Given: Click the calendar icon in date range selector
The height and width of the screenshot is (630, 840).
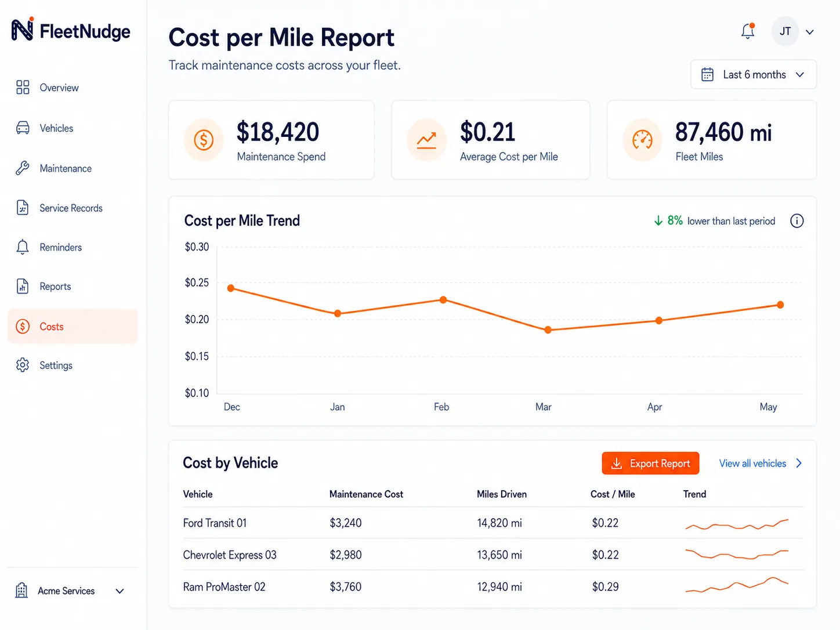Looking at the screenshot, I should pos(707,74).
